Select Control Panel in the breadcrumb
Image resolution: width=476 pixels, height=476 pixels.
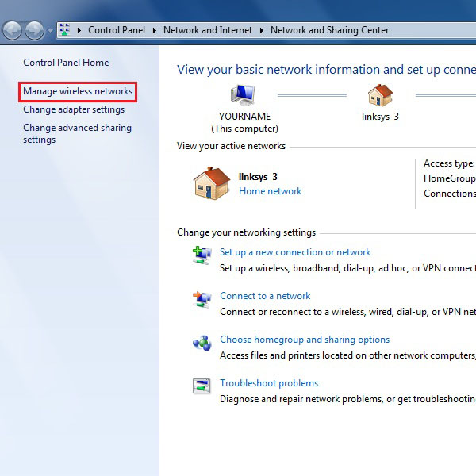(117, 30)
